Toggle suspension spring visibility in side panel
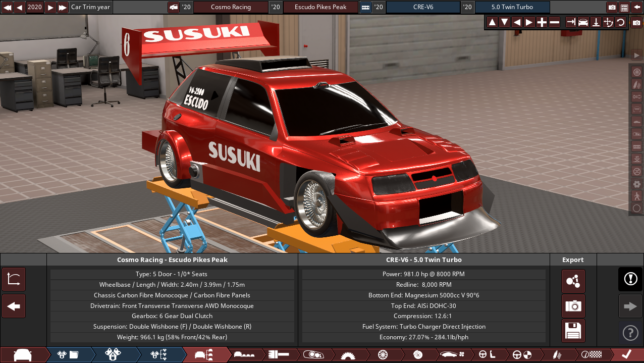644x363 pixels. (x=636, y=84)
